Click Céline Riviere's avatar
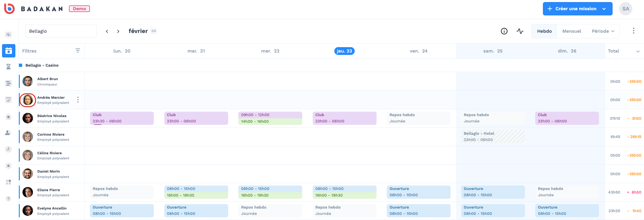This screenshot has height=220, width=644. tap(28, 155)
